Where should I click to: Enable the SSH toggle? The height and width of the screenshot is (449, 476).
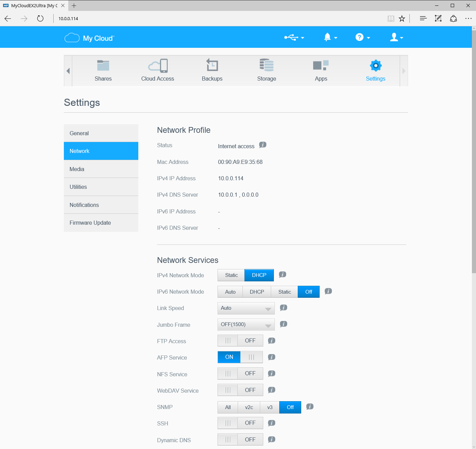pos(240,423)
